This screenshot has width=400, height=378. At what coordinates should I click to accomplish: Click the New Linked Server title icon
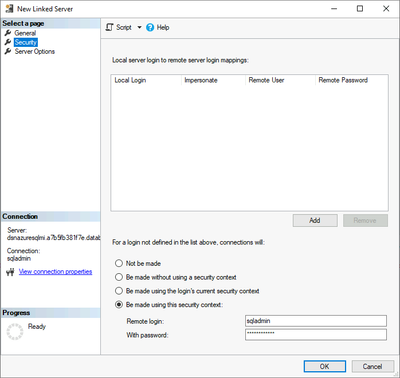[9, 9]
